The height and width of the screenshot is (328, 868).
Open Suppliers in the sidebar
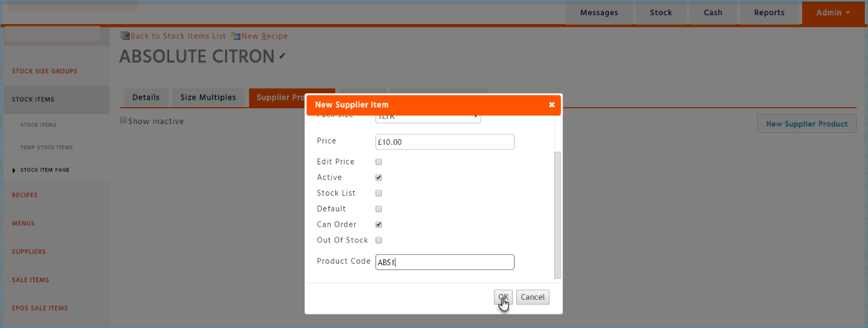pyautogui.click(x=29, y=252)
